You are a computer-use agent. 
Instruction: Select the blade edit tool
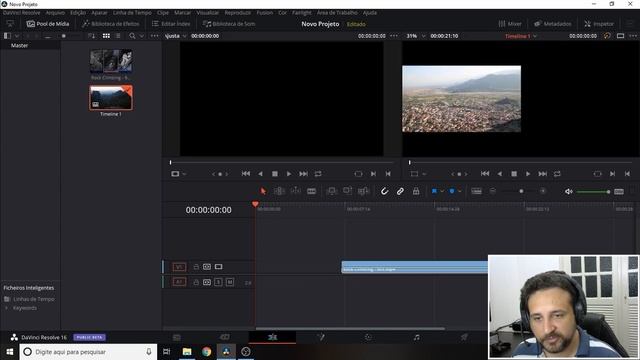pyautogui.click(x=311, y=191)
